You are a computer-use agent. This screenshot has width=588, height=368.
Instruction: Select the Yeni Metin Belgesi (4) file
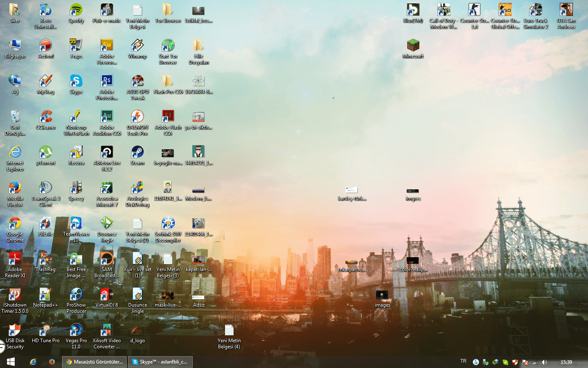click(x=229, y=337)
